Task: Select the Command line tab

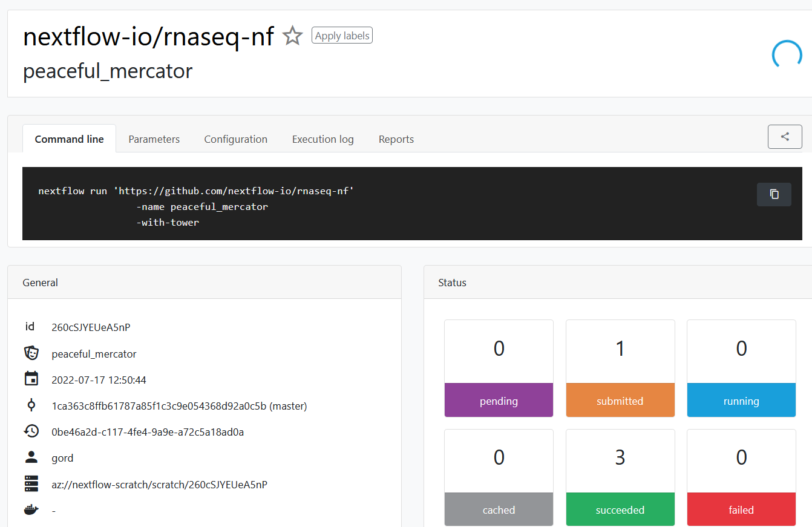Action: (70, 139)
